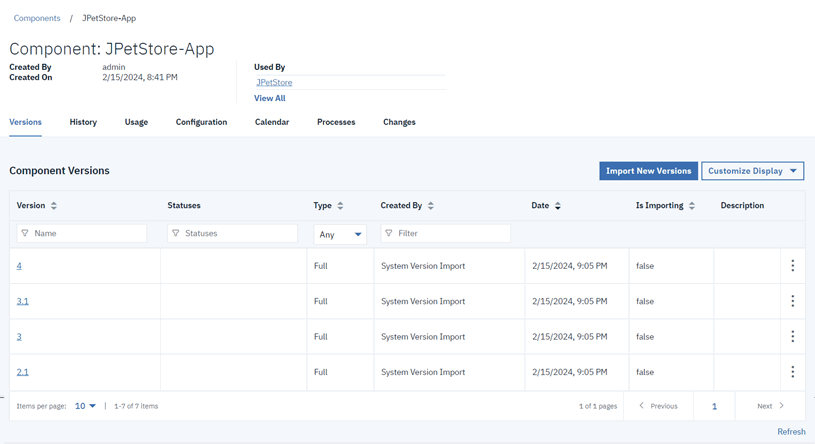This screenshot has height=444, width=815.
Task: Open the row actions for version 2.1
Action: [x=792, y=372]
